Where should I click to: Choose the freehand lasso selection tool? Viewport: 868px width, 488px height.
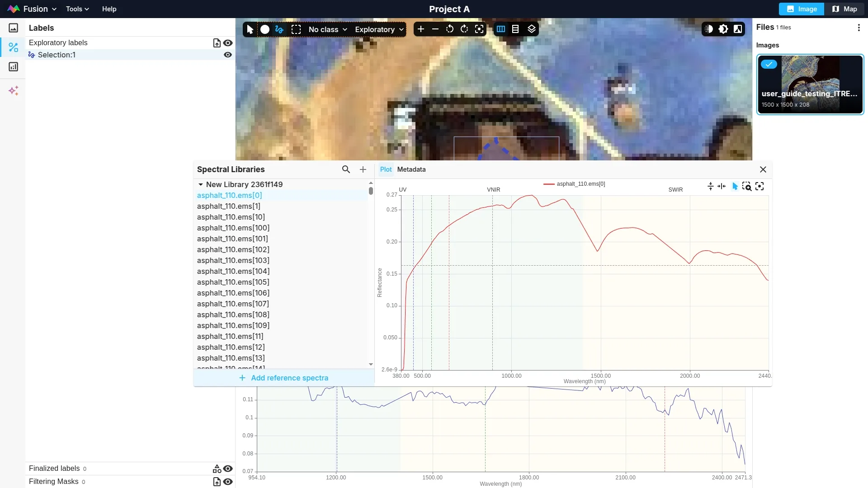tap(279, 29)
